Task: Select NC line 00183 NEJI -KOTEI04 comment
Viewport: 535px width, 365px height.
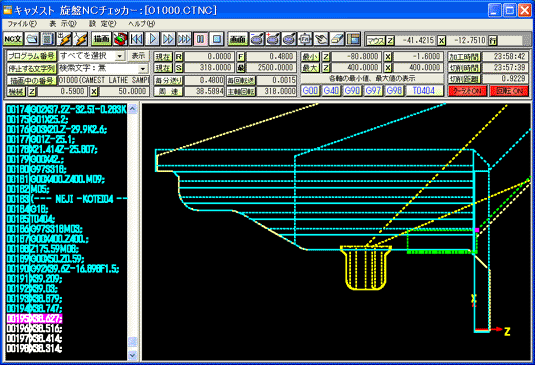Action: tap(67, 199)
